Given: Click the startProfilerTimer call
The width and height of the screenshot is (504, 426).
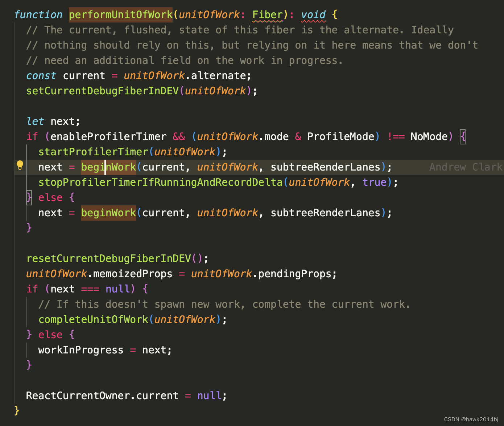Looking at the screenshot, I should tap(93, 152).
